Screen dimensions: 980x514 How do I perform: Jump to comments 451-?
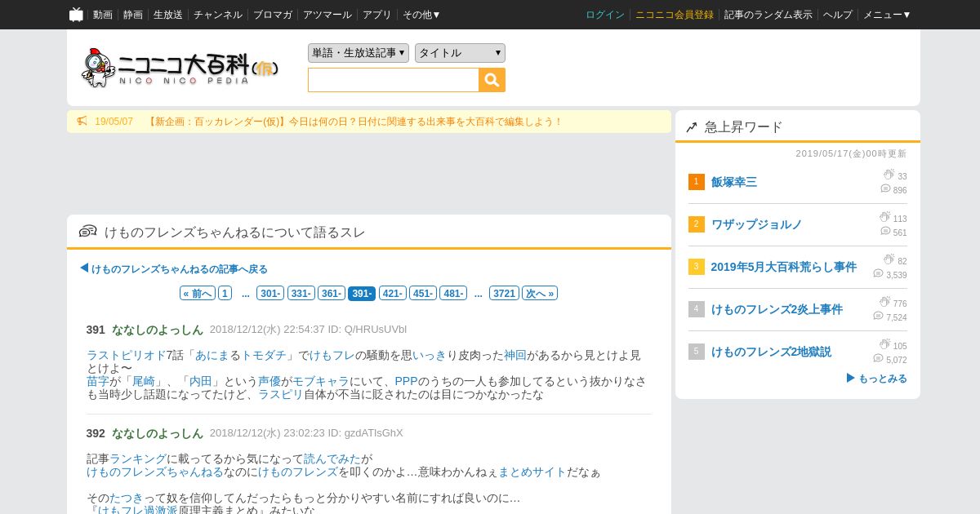(x=423, y=293)
